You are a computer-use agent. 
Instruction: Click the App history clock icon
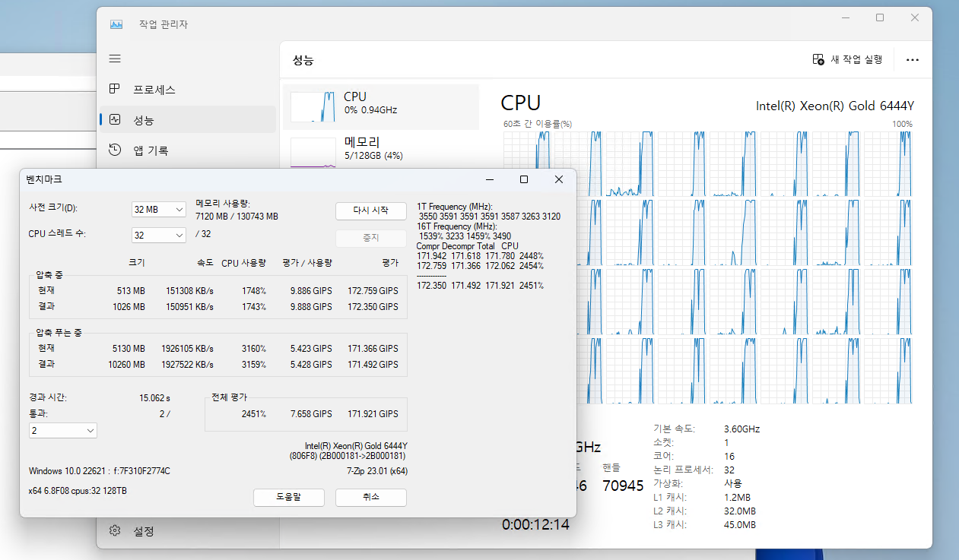pyautogui.click(x=115, y=150)
